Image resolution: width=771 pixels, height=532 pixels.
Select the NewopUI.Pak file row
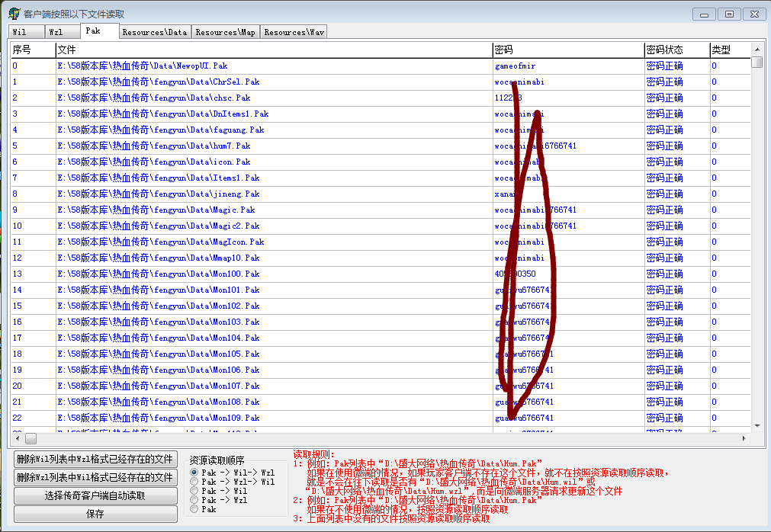tap(143, 66)
